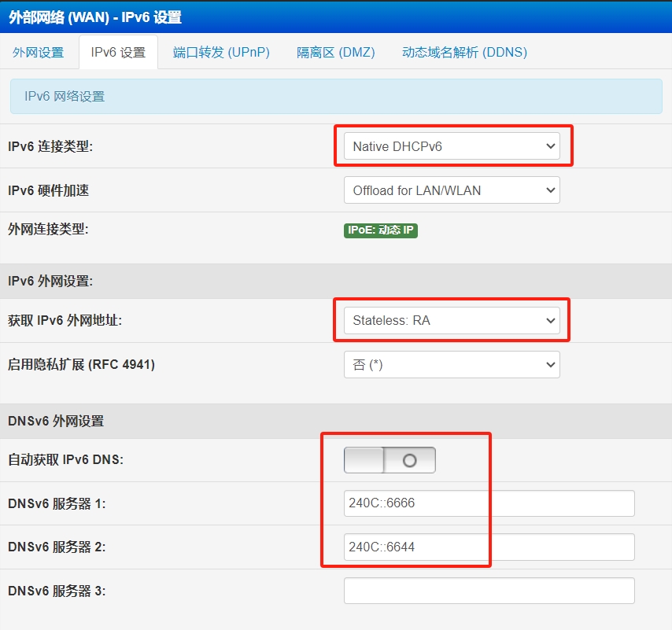Screen dimensions: 672x630
Task: Switch to the 外网设置 tab
Action: coord(38,53)
